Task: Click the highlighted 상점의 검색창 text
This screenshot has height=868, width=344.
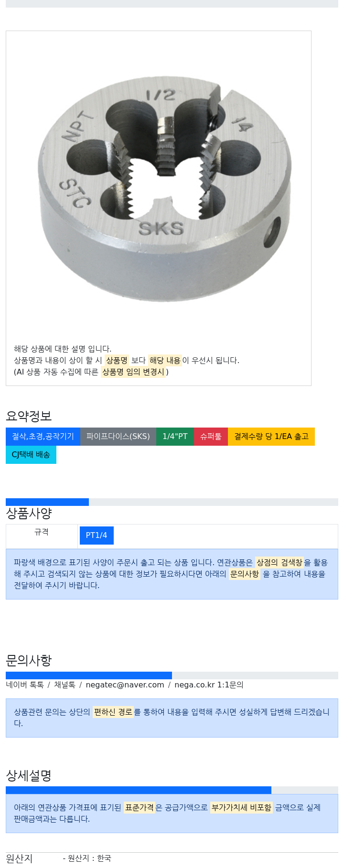Action: point(279,562)
